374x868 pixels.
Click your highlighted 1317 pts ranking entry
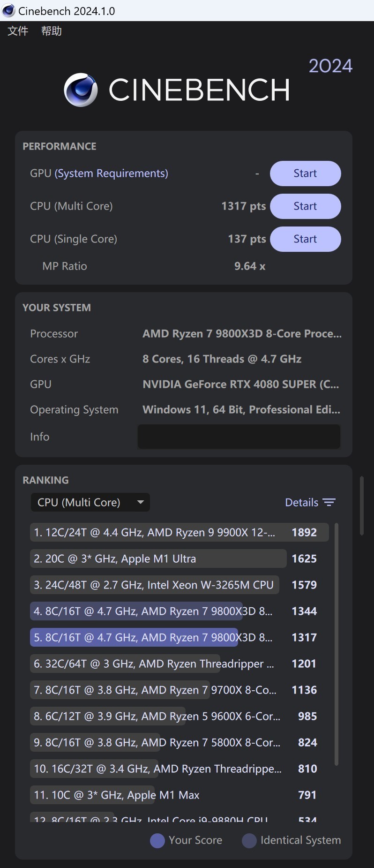(135, 637)
